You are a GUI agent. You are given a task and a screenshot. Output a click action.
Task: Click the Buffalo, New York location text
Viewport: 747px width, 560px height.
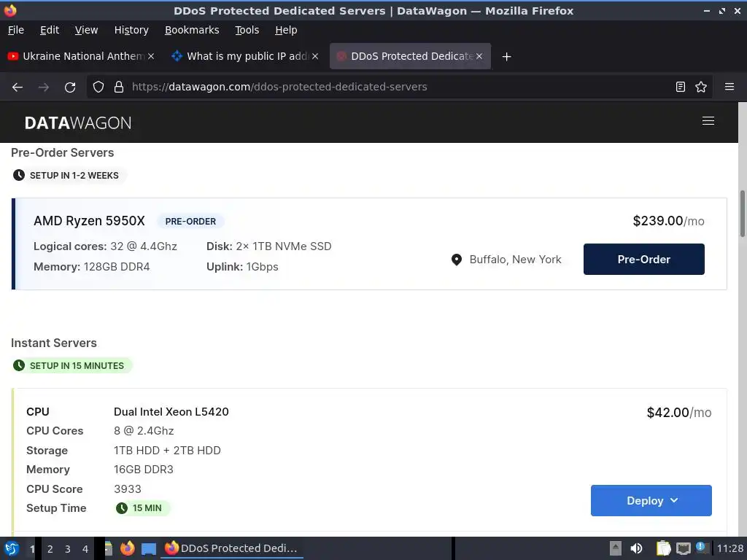point(516,260)
